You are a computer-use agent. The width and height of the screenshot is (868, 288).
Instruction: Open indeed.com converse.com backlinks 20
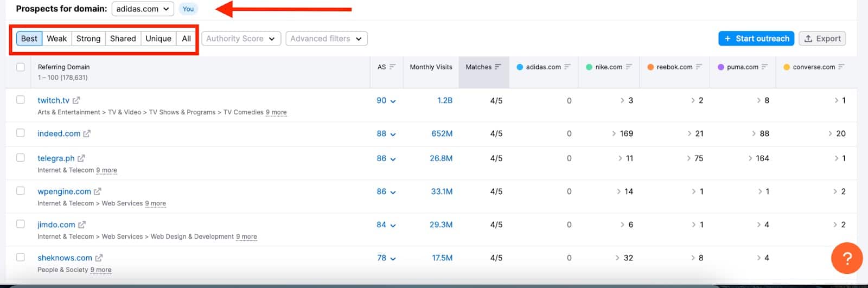tap(837, 133)
